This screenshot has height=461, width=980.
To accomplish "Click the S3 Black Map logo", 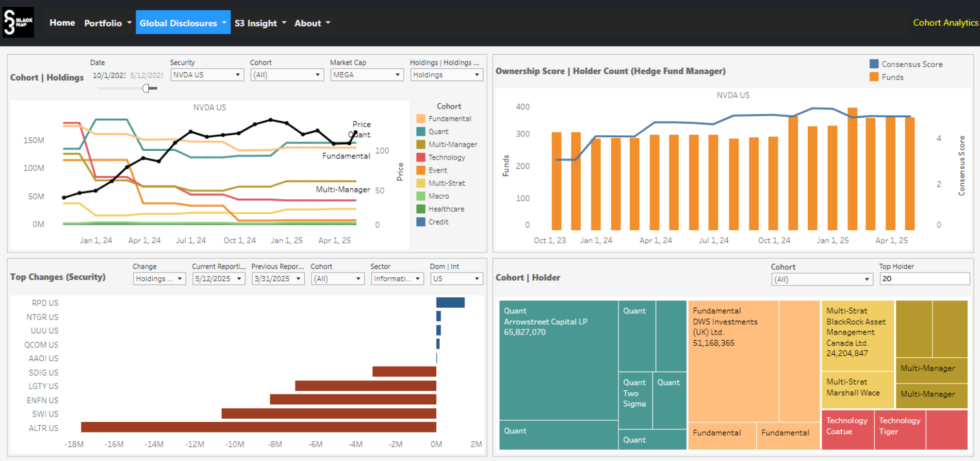I will (18, 22).
